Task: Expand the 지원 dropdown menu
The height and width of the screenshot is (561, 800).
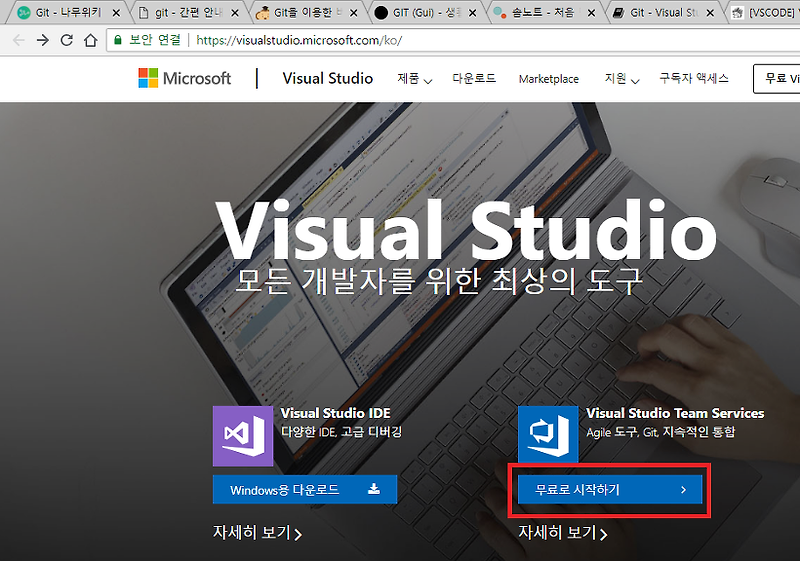Action: [x=621, y=79]
